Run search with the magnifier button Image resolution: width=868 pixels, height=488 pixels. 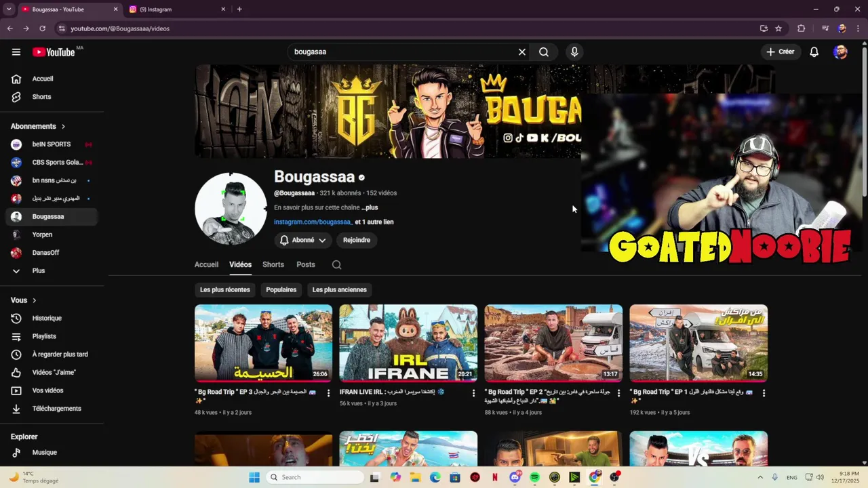(x=544, y=52)
